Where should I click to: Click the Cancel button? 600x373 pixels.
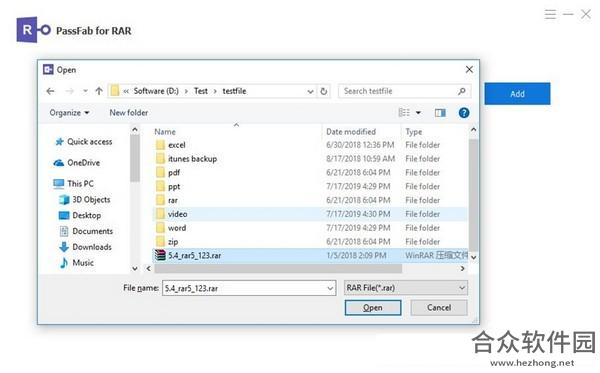point(439,308)
